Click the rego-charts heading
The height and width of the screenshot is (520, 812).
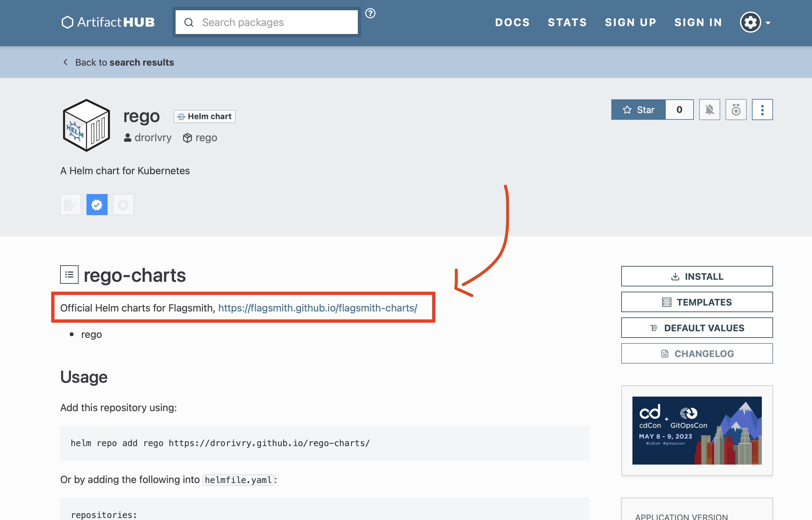(135, 275)
